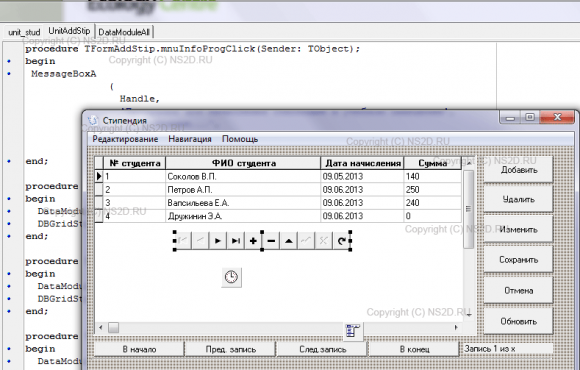
Task: Click the DBNavigator delete record minus
Action: pyautogui.click(x=271, y=241)
